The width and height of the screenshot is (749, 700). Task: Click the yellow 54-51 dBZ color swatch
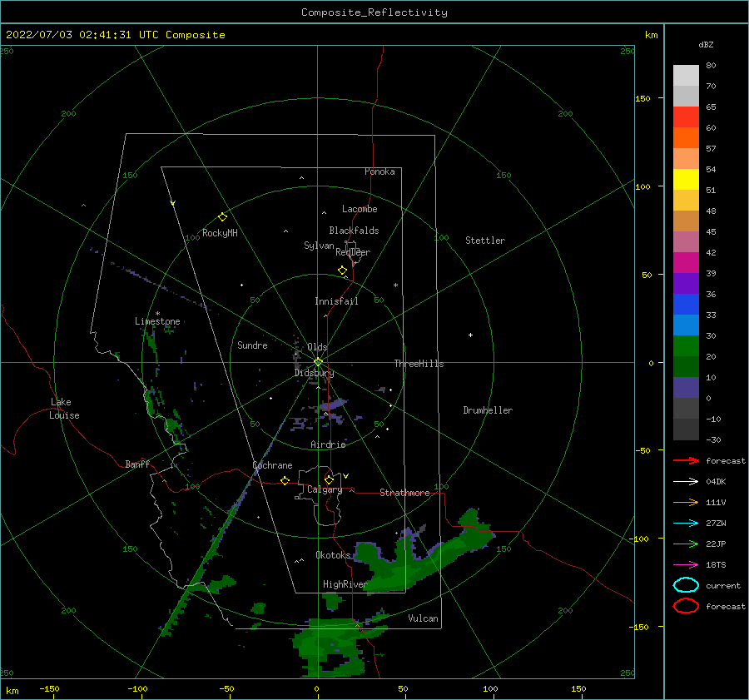pos(686,180)
